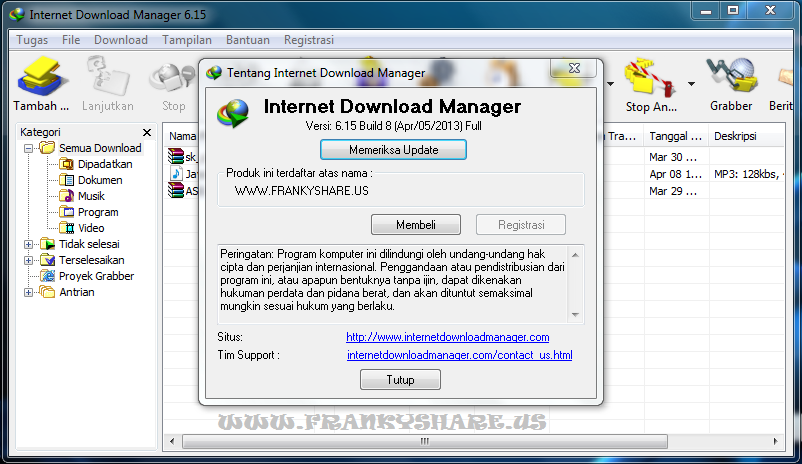This screenshot has width=802, height=464.
Task: Open dropdown arrow left of Stop Antrian icon
Action: pyautogui.click(x=610, y=83)
